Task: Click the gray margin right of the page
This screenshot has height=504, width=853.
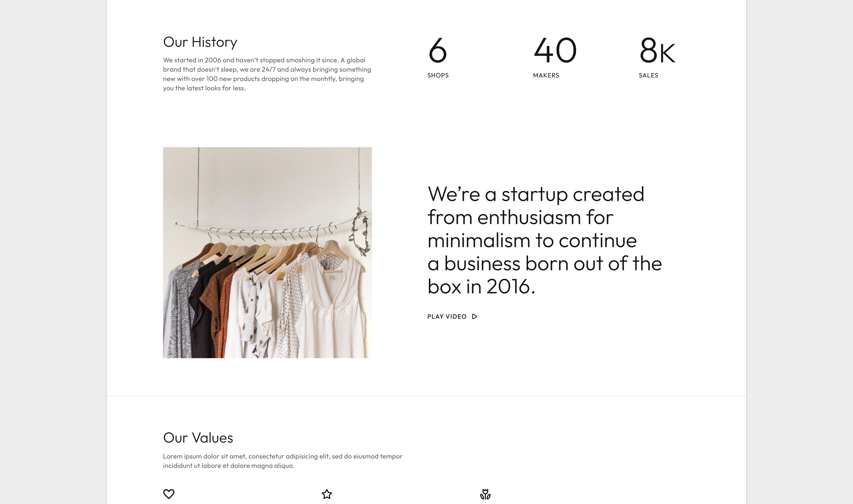Action: [800, 252]
